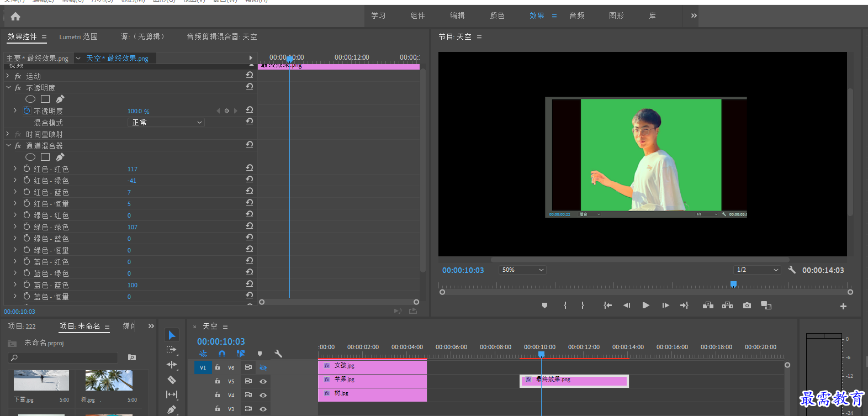Open Comparison View icon
The width and height of the screenshot is (868, 416).
pos(766,306)
